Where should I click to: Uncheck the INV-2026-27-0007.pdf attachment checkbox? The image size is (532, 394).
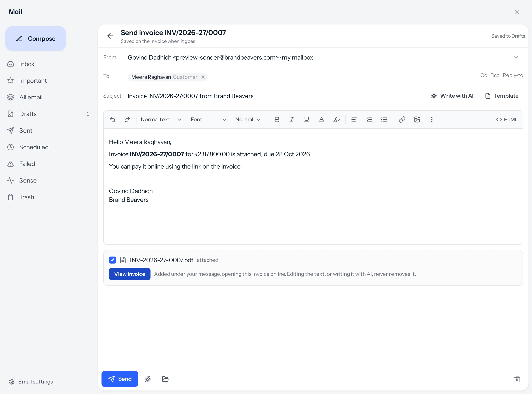pos(112,260)
